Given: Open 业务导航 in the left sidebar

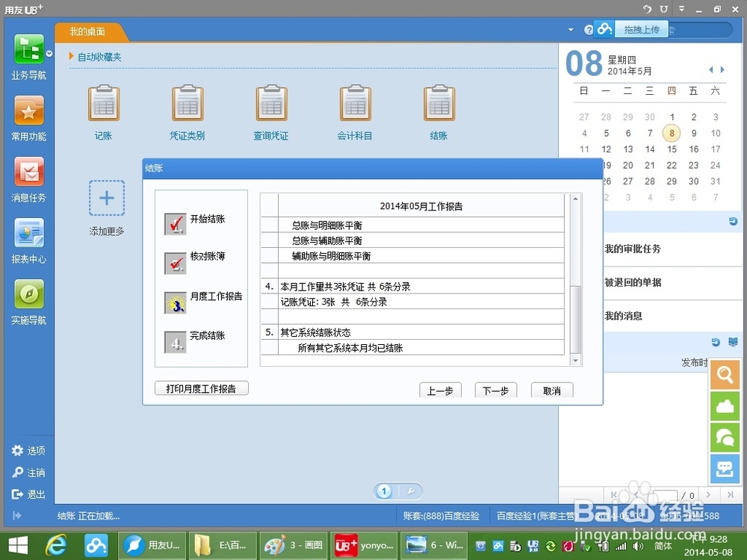Looking at the screenshot, I should tap(28, 56).
